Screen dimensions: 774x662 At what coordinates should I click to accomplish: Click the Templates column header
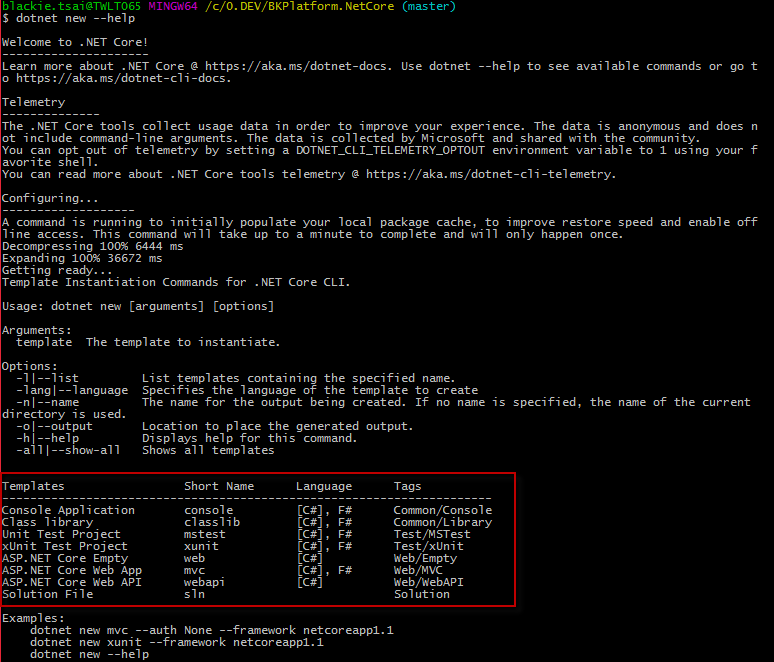point(33,486)
